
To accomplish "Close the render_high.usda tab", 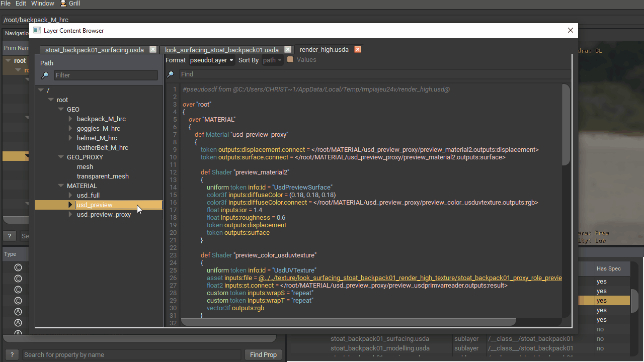I will tap(358, 49).
